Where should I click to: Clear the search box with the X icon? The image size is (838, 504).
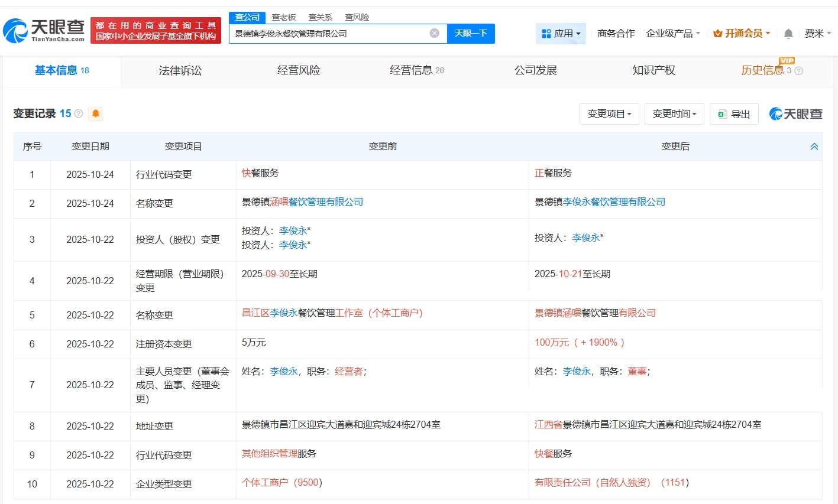pos(434,33)
